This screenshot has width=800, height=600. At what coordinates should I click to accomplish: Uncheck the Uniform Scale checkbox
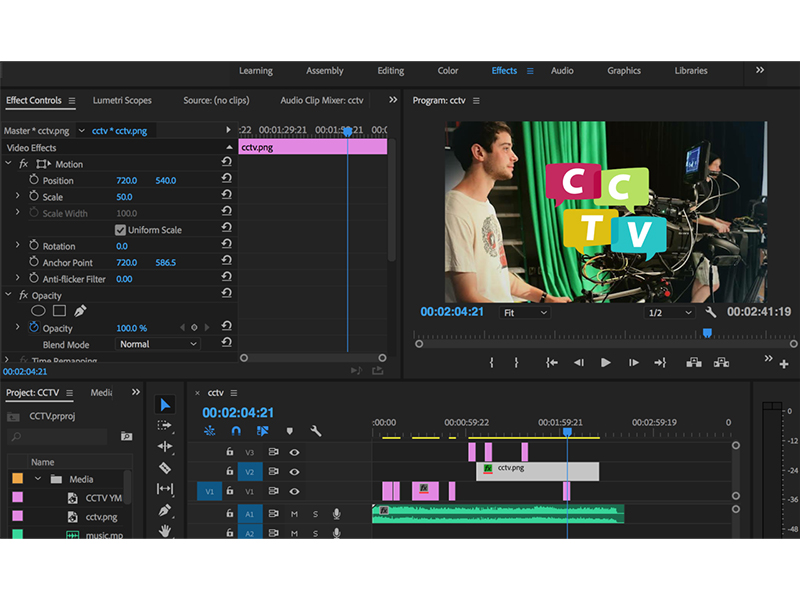tap(121, 230)
